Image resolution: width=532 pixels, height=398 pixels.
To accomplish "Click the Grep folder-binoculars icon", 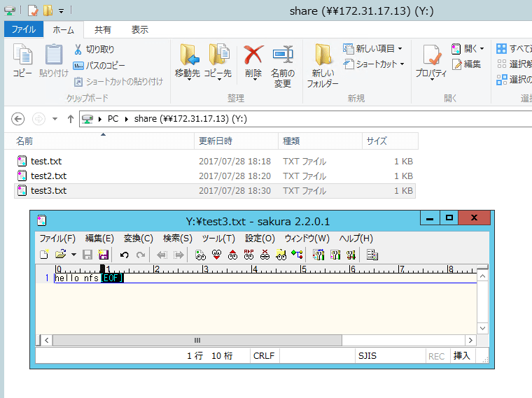I will tap(281, 255).
